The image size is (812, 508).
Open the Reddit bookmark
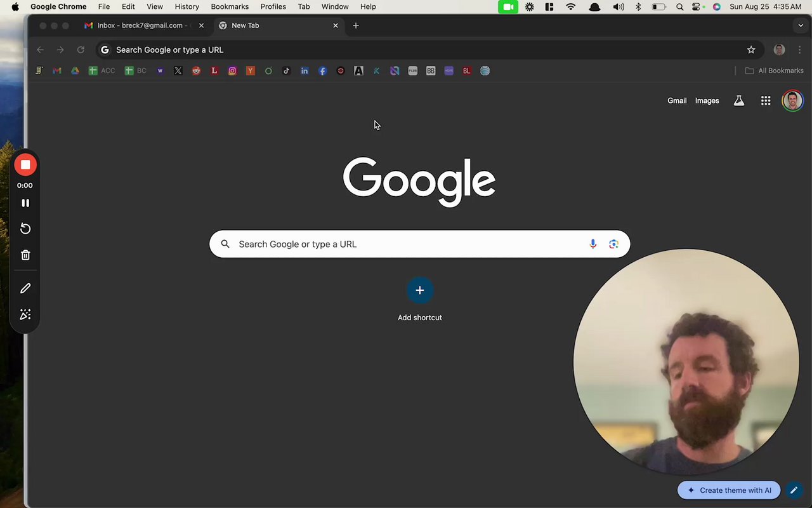[196, 70]
